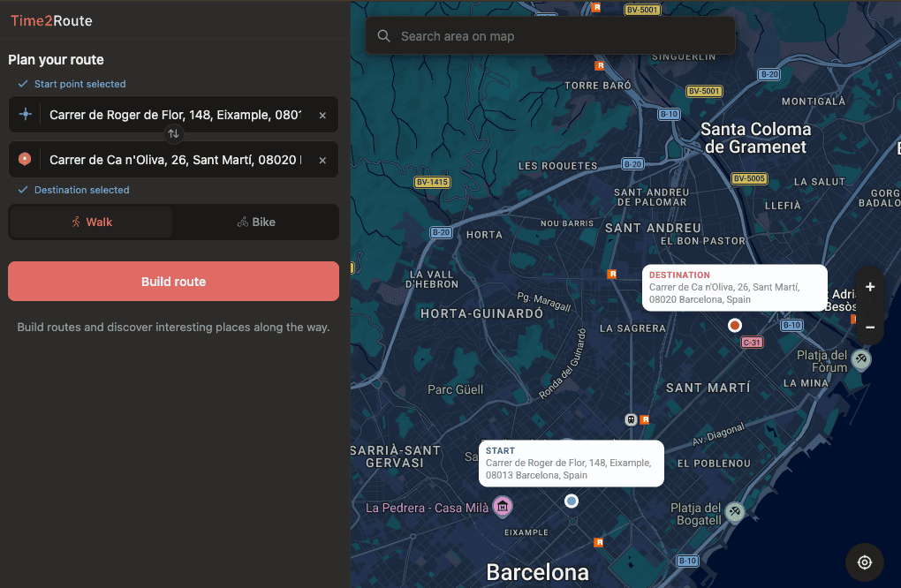Click the 'La Pedrera - Casa Milà' label
Viewport: 901px width, 588px height.
[427, 509]
